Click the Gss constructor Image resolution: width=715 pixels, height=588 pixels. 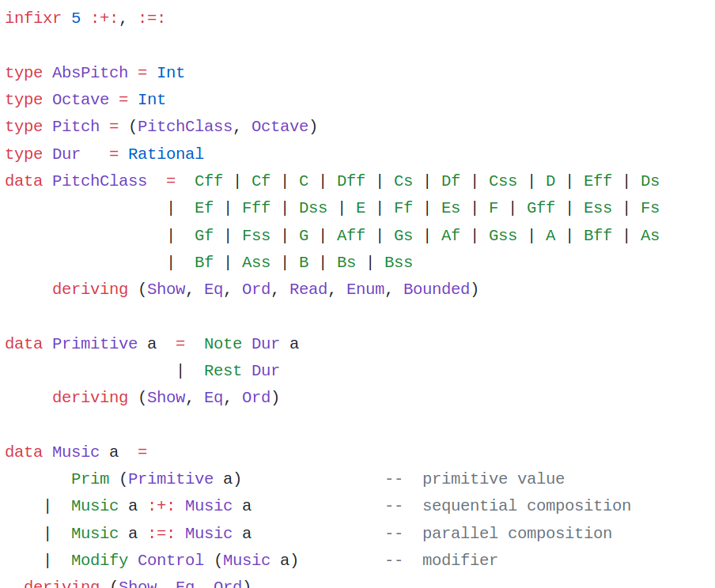tap(502, 236)
